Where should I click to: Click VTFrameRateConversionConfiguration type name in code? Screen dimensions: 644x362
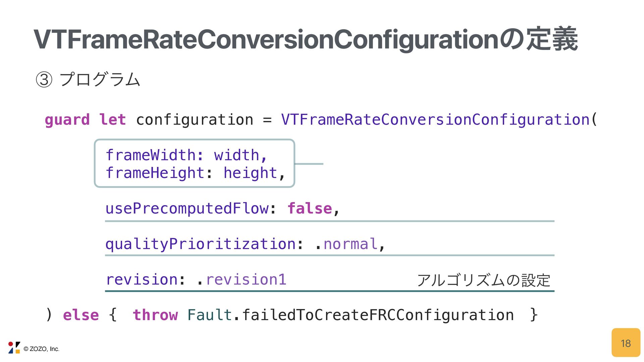tap(435, 120)
